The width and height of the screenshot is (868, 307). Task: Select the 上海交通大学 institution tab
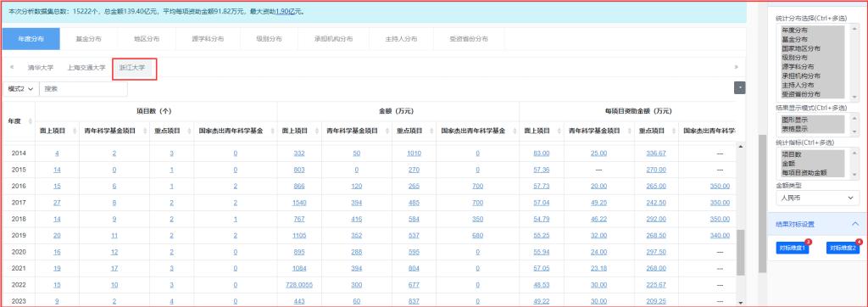[x=86, y=68]
